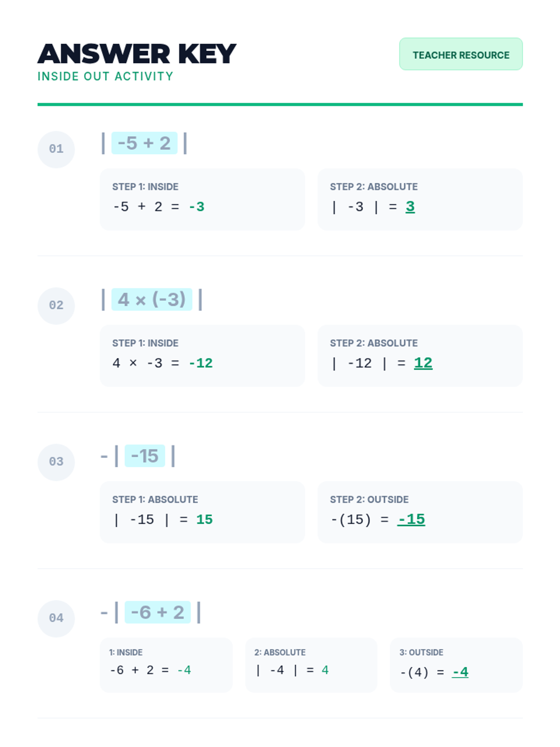Image resolution: width=560 pixels, height=747 pixels.
Task: Select problem 4's 2: Absolute card
Action: click(x=311, y=665)
